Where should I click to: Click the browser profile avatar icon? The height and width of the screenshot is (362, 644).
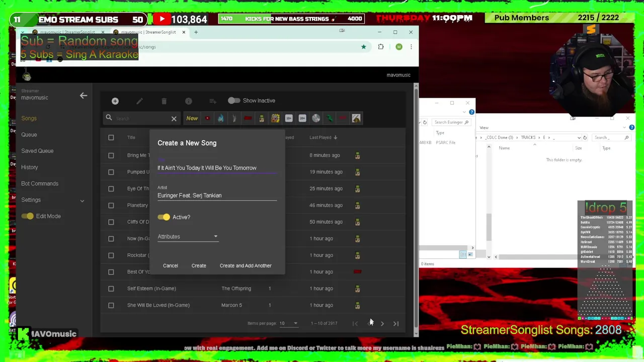[399, 47]
